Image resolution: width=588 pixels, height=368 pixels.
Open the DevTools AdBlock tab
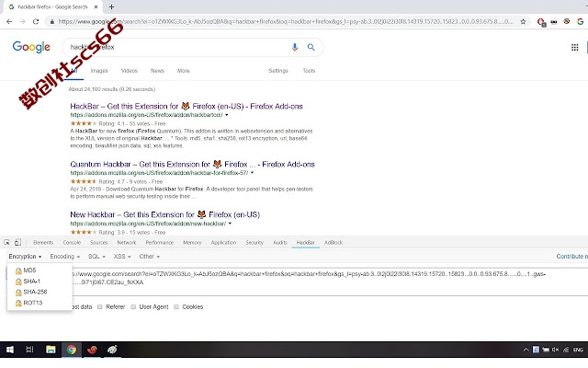[x=333, y=243]
